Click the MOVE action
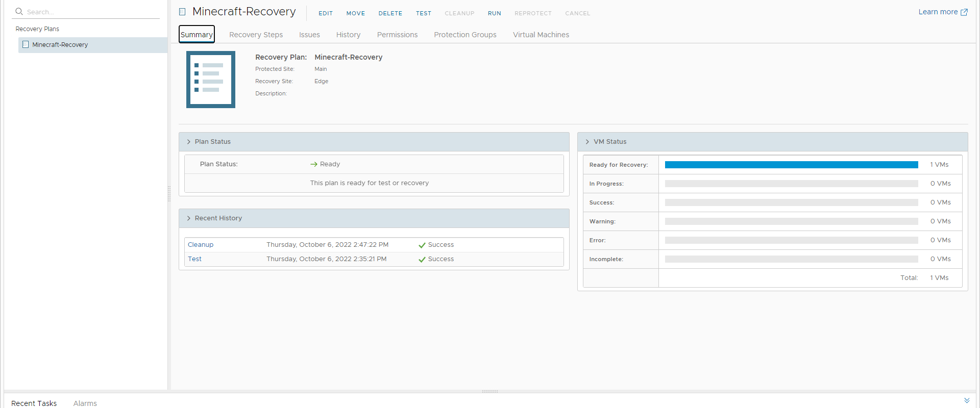The image size is (980, 408). click(356, 13)
